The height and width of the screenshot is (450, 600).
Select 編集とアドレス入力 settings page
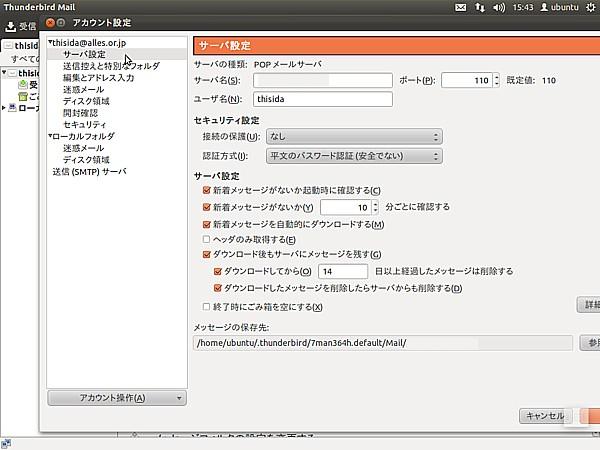(x=99, y=78)
